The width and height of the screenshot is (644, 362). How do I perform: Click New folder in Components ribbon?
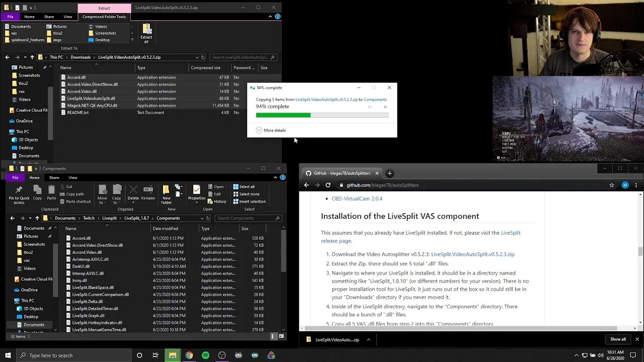click(x=166, y=195)
